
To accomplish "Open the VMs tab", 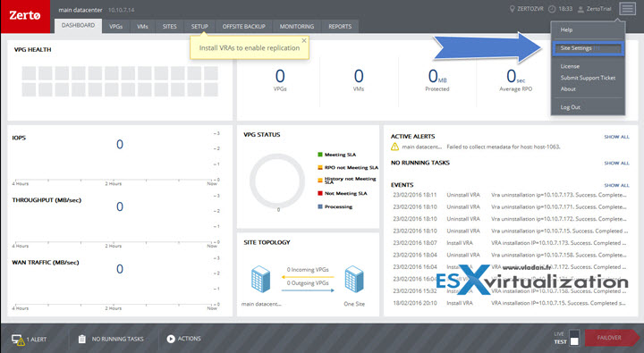I will 142,26.
